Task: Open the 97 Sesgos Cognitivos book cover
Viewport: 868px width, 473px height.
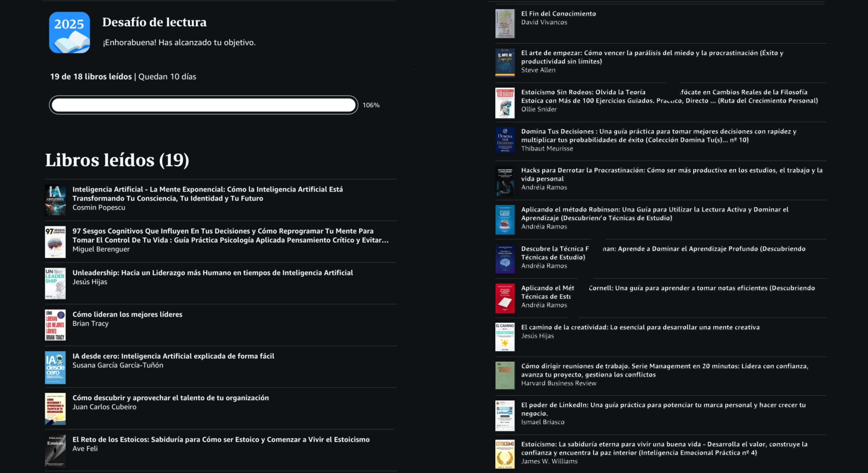Action: pos(55,242)
